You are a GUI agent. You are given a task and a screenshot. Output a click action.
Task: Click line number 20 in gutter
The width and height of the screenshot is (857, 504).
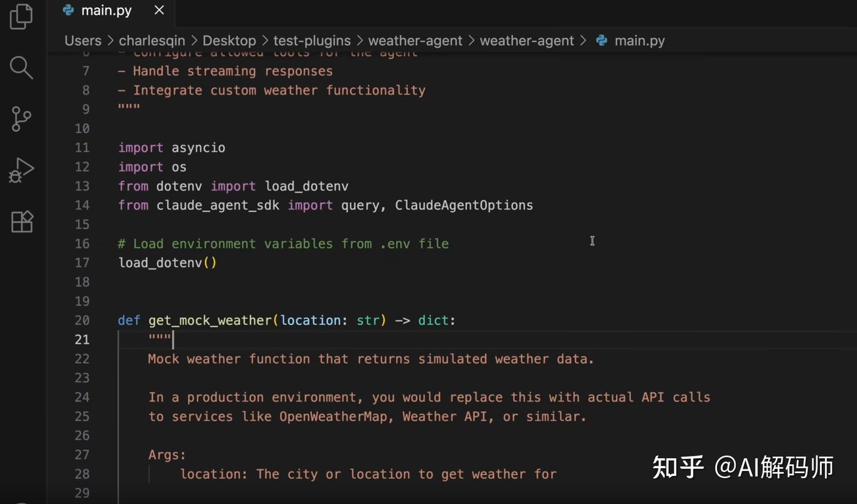point(82,320)
